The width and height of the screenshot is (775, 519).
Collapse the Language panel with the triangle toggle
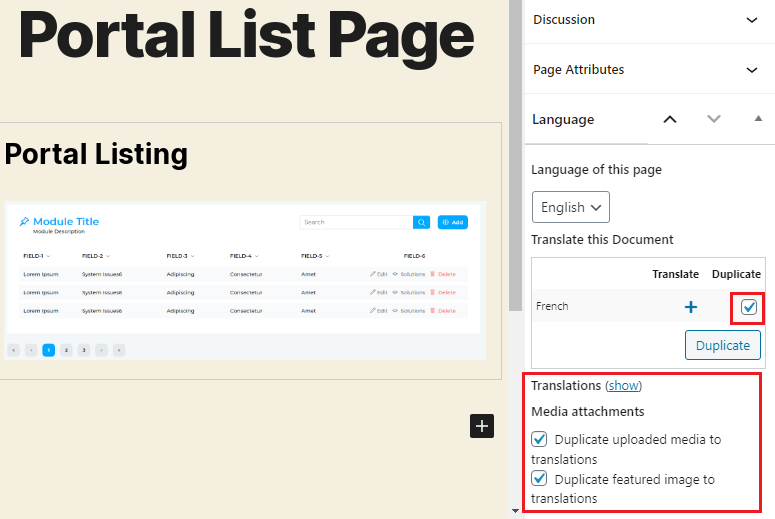(758, 119)
